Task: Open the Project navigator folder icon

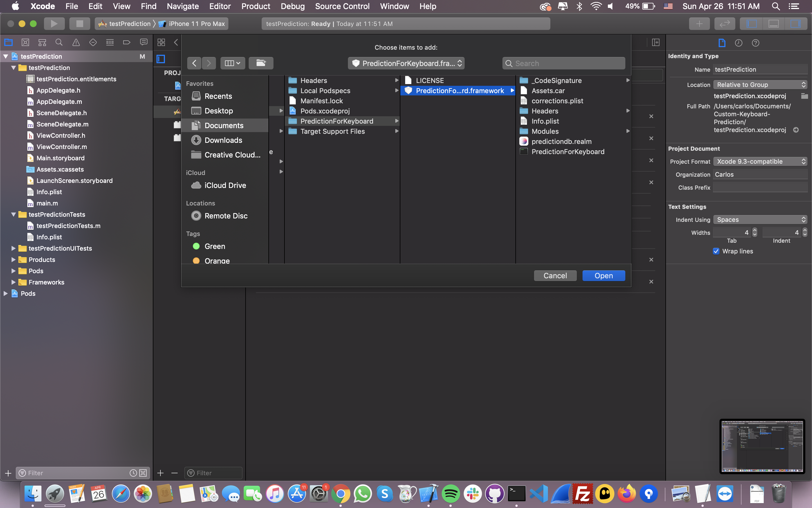Action: coord(8,42)
